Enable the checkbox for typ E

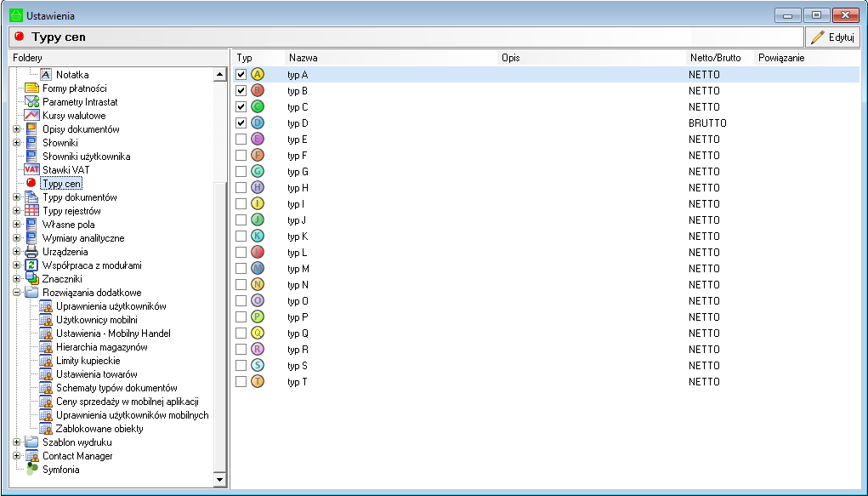(x=241, y=140)
